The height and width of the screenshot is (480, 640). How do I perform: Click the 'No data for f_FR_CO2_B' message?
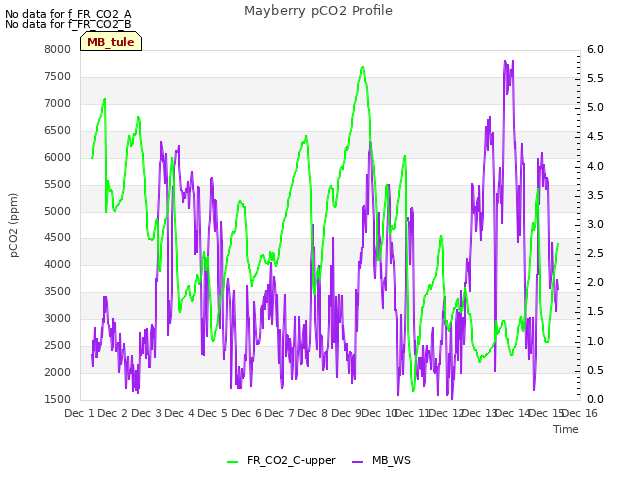click(x=68, y=24)
